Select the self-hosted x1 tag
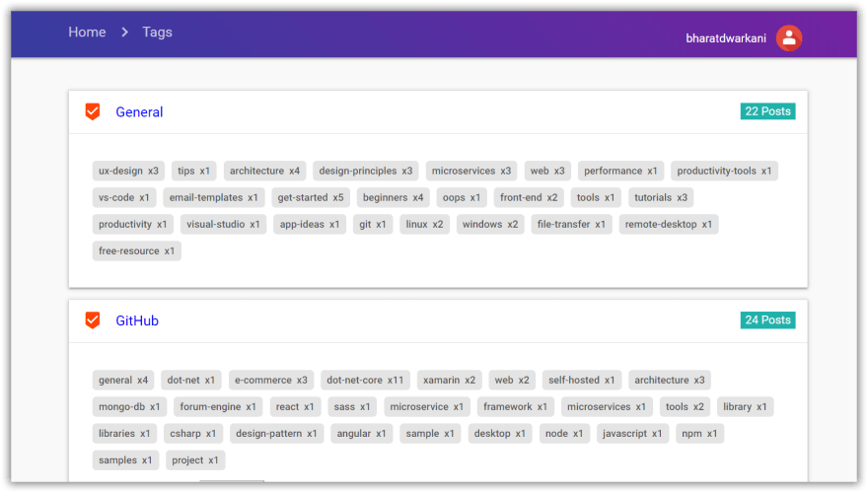 (x=582, y=381)
